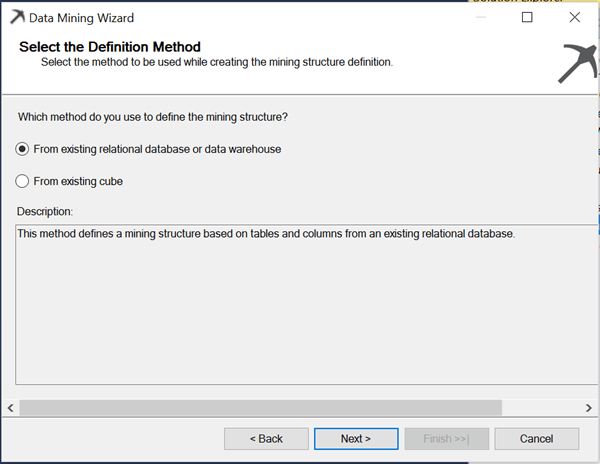Click the 'Data Mining Wizard' title text
Image resolution: width=600 pixels, height=464 pixels.
pyautogui.click(x=82, y=18)
